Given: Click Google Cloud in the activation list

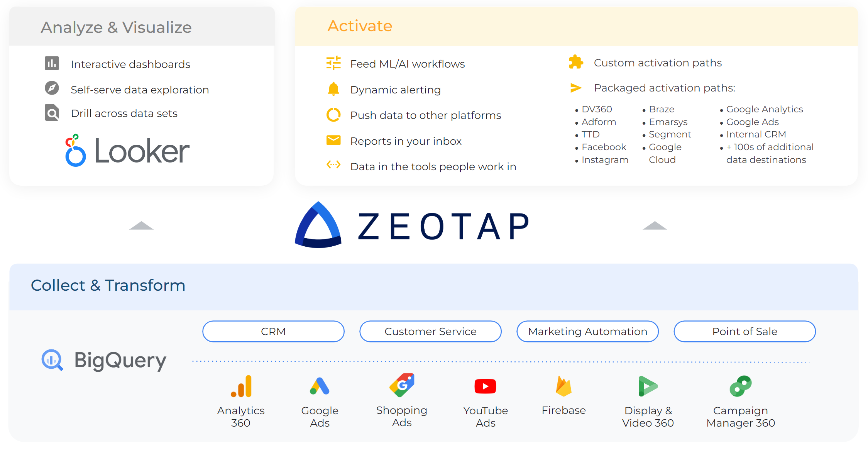Looking at the screenshot, I should coord(665,153).
